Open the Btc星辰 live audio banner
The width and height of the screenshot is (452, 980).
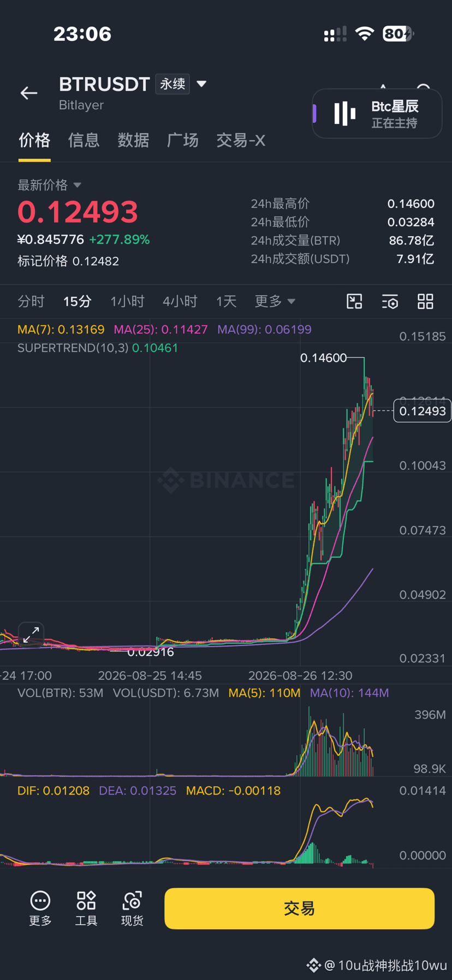click(x=377, y=113)
